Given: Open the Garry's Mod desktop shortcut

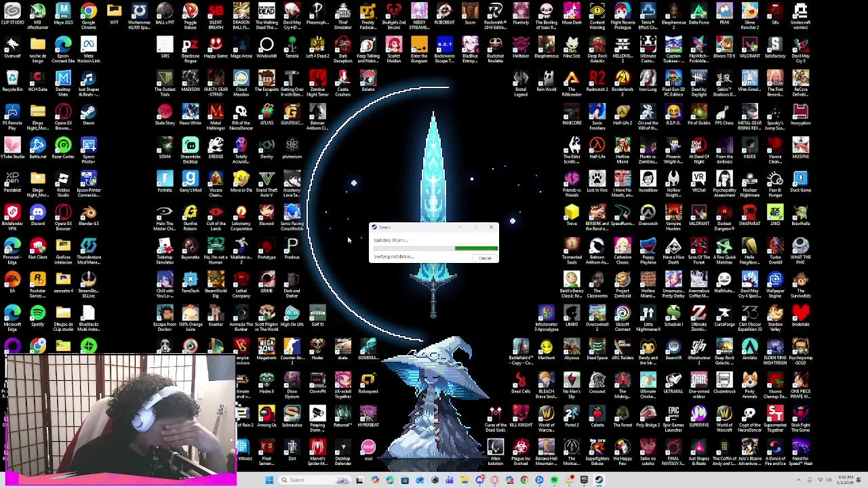Looking at the screenshot, I should pos(191,182).
